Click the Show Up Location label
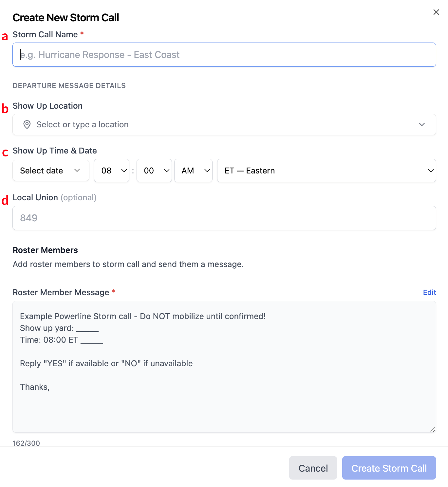This screenshot has height=487, width=448. (x=47, y=106)
